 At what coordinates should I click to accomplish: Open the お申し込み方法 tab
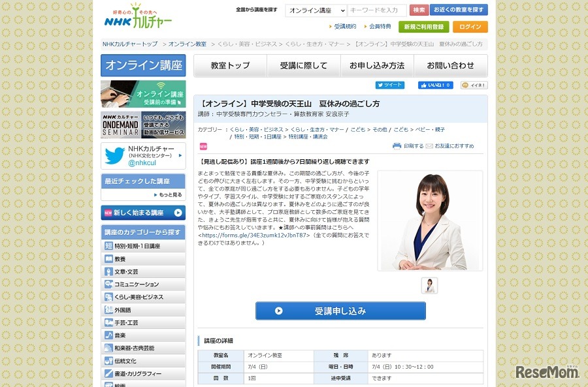click(x=376, y=65)
